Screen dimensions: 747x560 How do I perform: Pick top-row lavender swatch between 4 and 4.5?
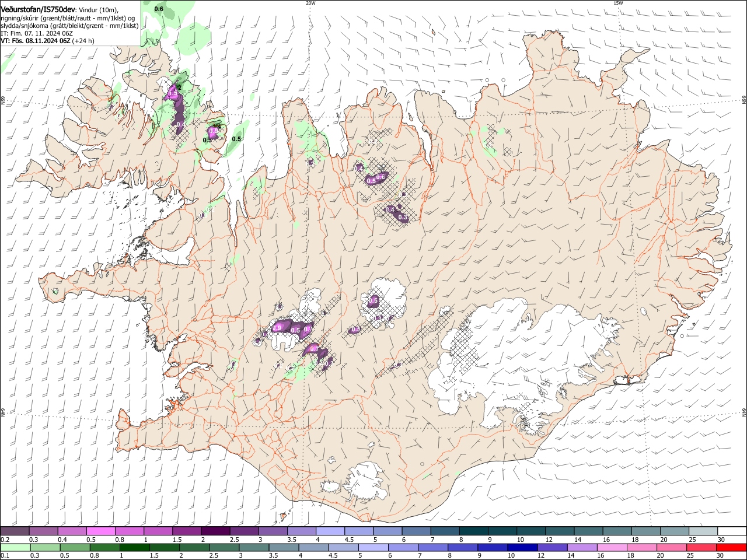pos(329,531)
